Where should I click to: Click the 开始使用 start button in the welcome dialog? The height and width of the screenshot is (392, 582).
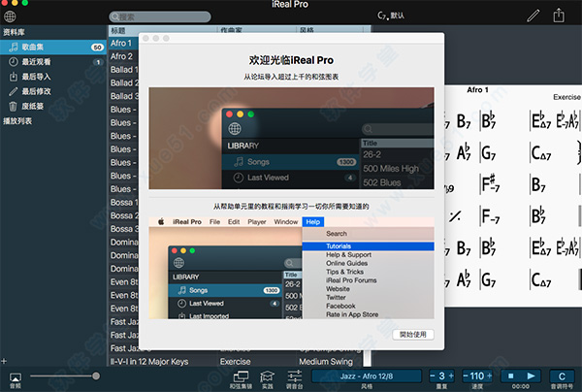pyautogui.click(x=413, y=335)
